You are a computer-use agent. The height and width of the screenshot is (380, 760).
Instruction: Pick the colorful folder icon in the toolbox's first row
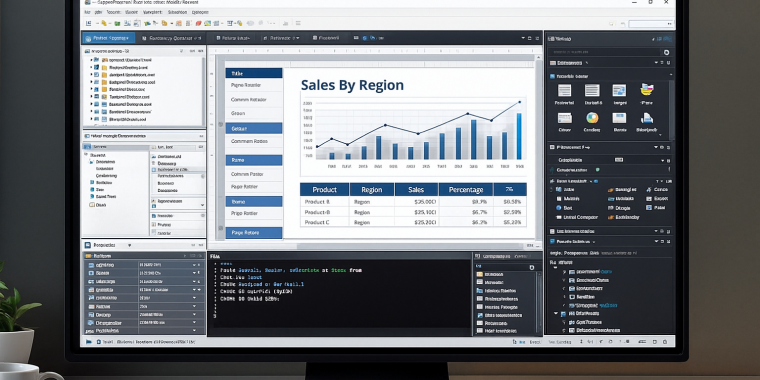[647, 89]
